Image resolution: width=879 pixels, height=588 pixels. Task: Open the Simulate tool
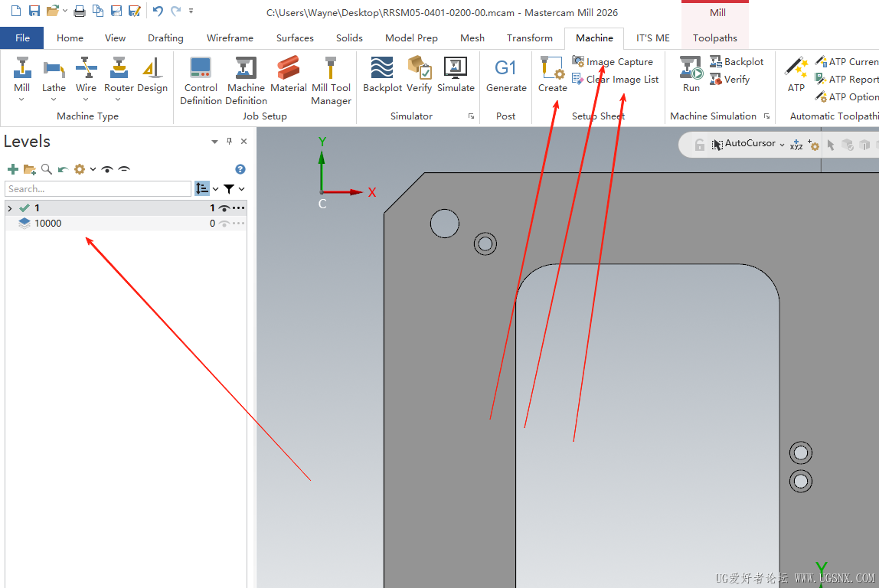click(x=456, y=74)
